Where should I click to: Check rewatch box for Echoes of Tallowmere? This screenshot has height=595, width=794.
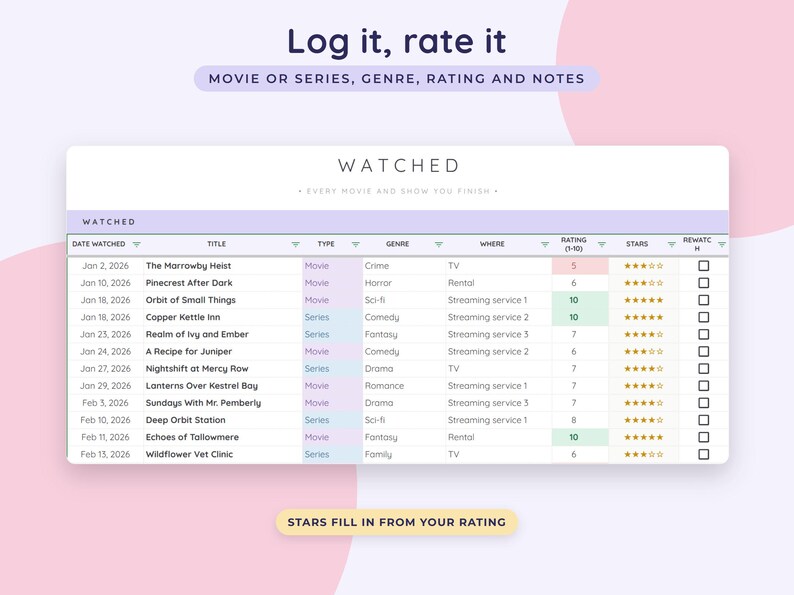[x=703, y=437]
